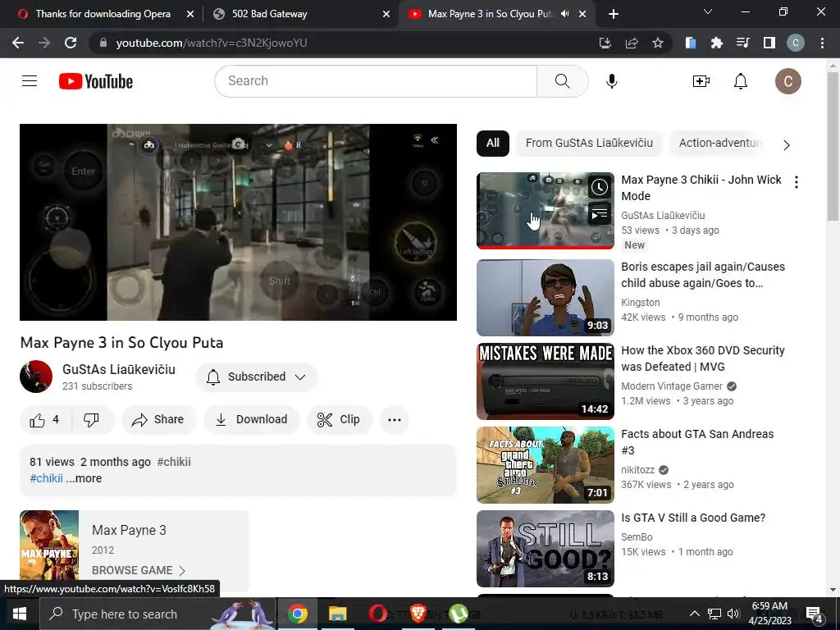The height and width of the screenshot is (630, 840).
Task: Open Max Payne 3 game cover image
Action: 49,546
